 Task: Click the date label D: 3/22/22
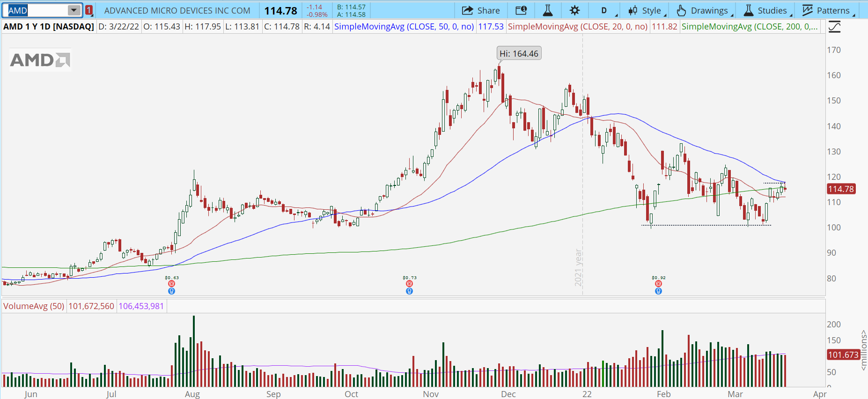click(x=119, y=27)
